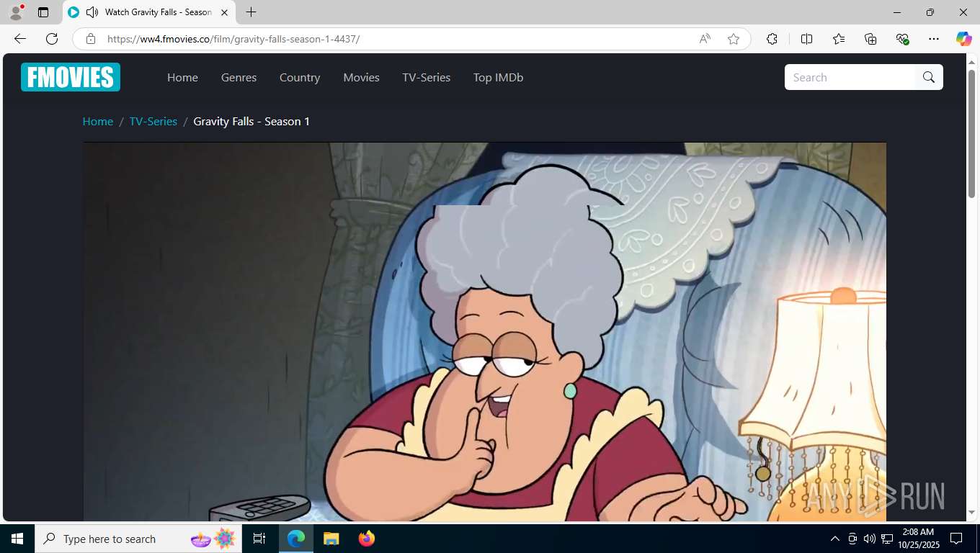Screen dimensions: 980x553
Task: Open Task View on taskbar
Action: [259, 539]
